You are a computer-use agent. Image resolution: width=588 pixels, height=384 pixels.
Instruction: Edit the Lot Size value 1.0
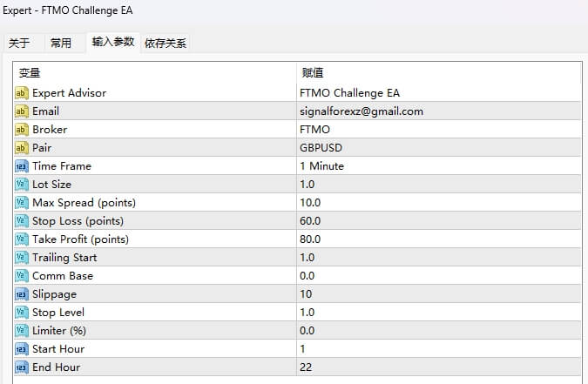point(308,184)
